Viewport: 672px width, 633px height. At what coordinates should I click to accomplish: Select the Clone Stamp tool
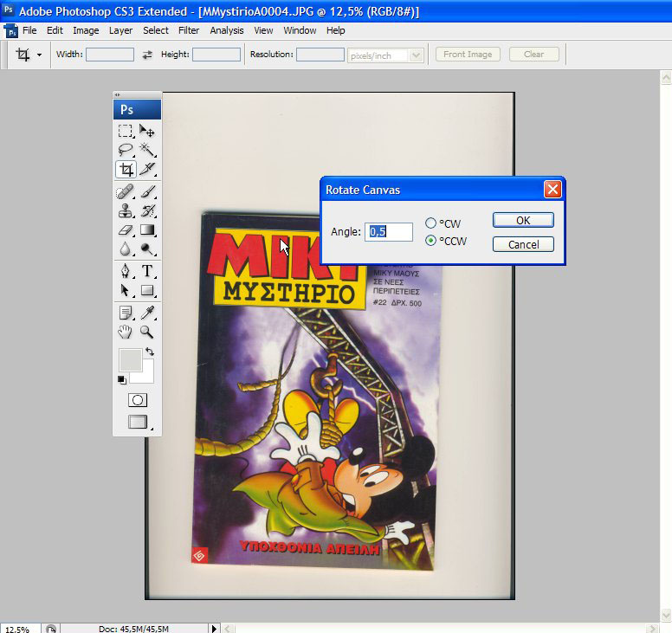[x=126, y=210]
